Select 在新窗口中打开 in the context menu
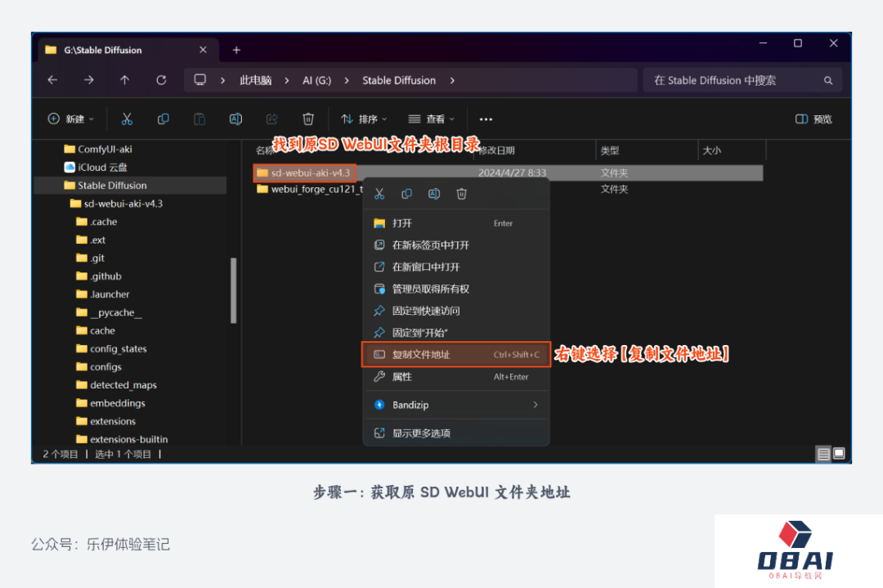The width and height of the screenshot is (883, 588). click(456, 267)
